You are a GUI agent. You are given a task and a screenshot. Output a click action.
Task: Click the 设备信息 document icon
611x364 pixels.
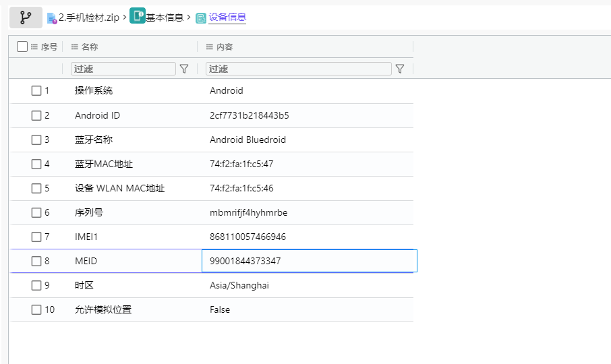pyautogui.click(x=201, y=18)
